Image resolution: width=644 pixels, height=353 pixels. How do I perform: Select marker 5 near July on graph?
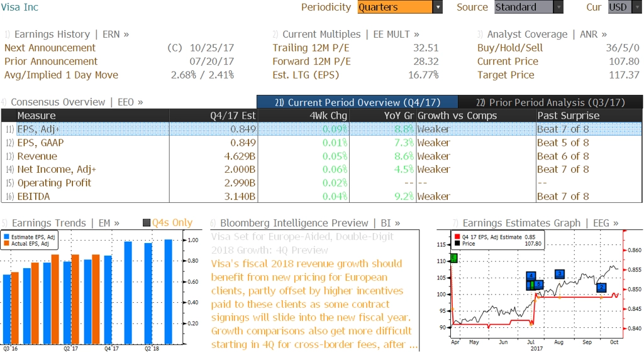pyautogui.click(x=538, y=284)
